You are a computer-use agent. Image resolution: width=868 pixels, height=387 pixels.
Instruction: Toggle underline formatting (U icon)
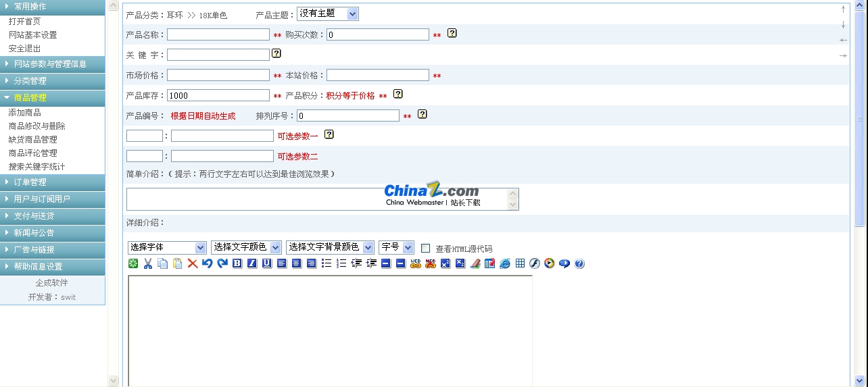tap(267, 263)
